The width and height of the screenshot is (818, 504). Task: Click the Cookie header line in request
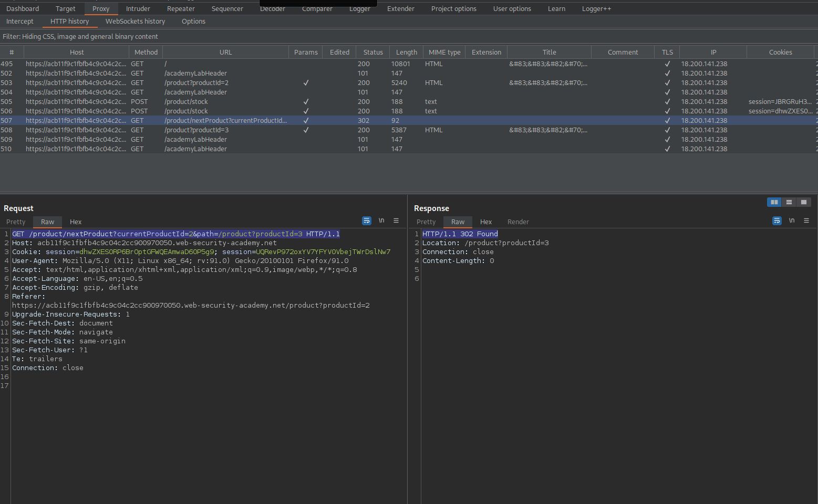201,252
